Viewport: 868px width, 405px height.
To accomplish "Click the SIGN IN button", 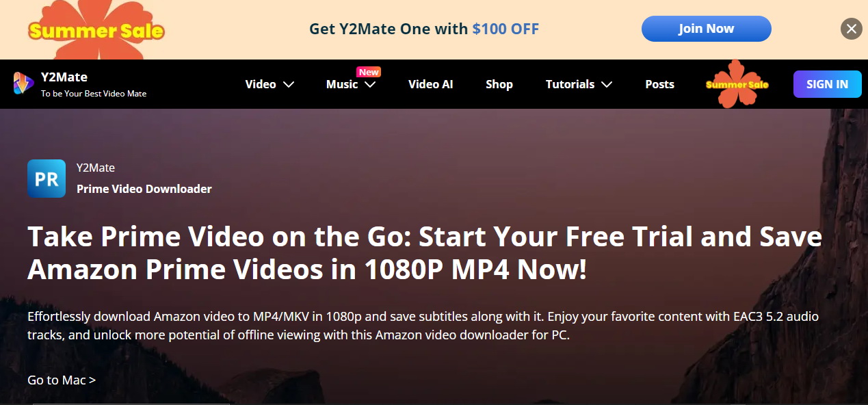I will tap(827, 84).
